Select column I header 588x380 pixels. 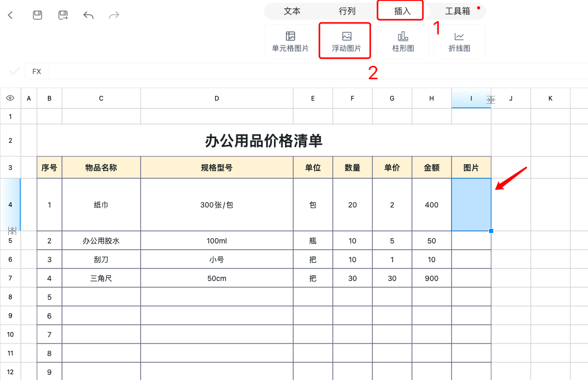(x=471, y=99)
